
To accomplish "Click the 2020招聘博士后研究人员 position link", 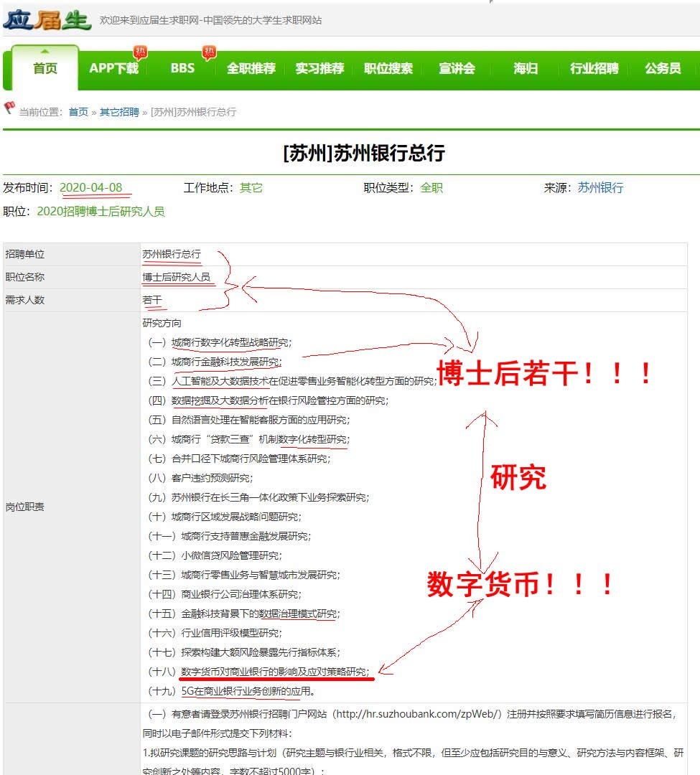I will 101,212.
